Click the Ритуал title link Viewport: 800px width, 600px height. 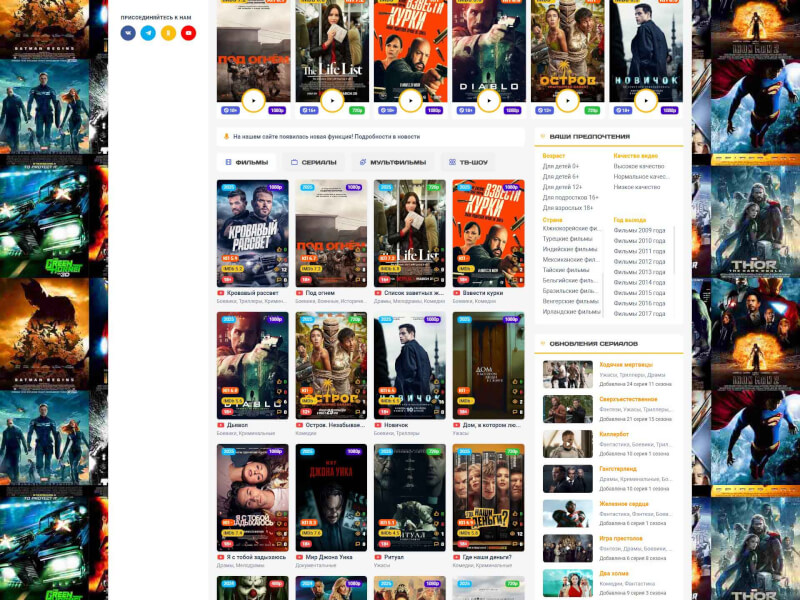393,557
